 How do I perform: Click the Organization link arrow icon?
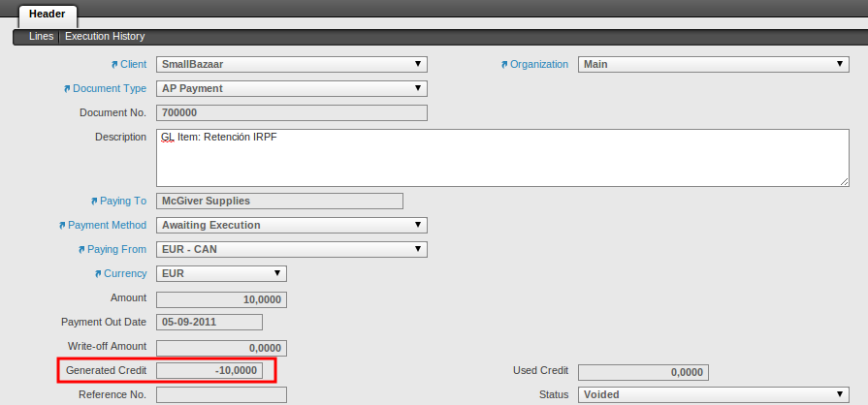point(504,65)
